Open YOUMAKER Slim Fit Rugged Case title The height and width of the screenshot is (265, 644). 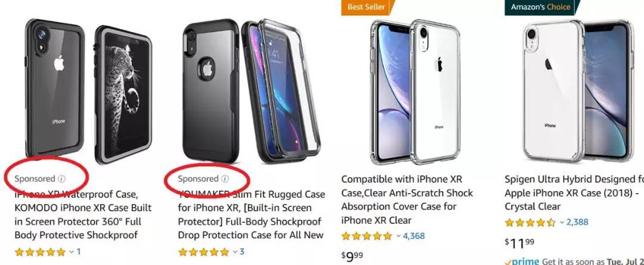pos(252,214)
